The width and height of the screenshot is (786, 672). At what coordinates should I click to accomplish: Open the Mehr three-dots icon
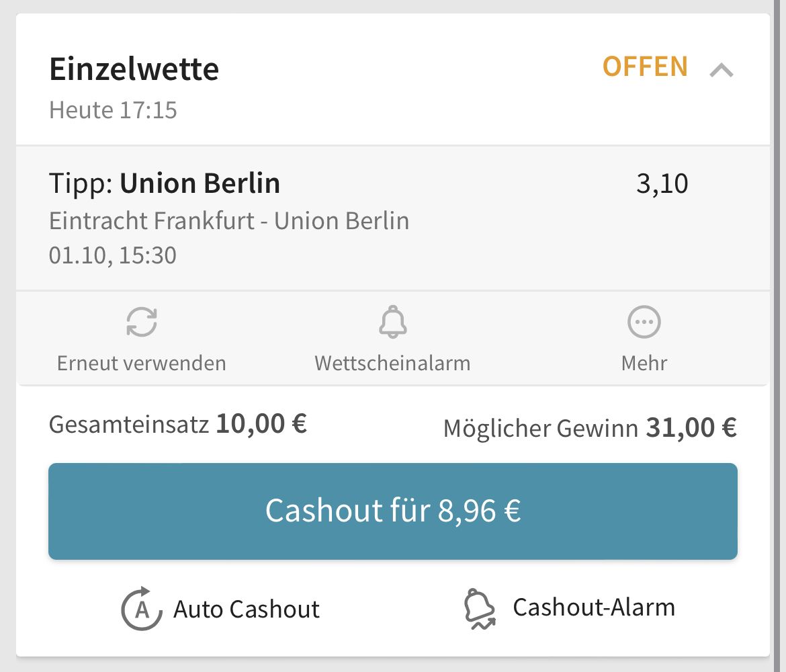(644, 322)
